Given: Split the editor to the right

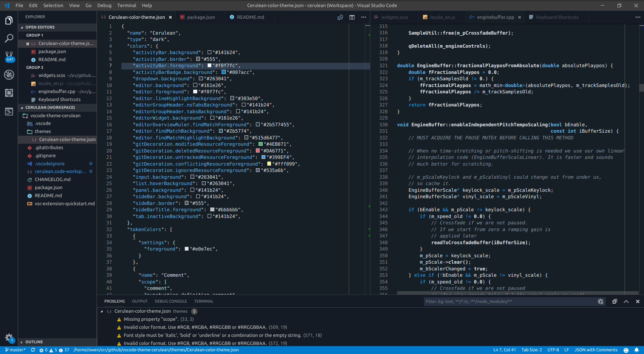Looking at the screenshot, I should tap(352, 17).
